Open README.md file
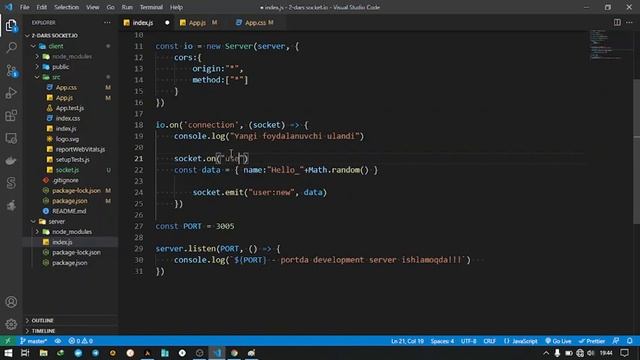The width and height of the screenshot is (640, 360). [x=69, y=211]
